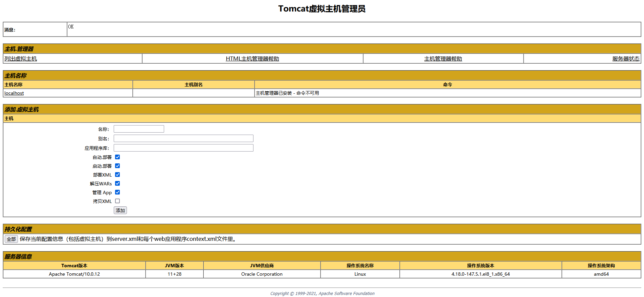Screen dimensions: 644x297
Task: Uncheck the 启动.部署 checkbox
Action: pyautogui.click(x=117, y=166)
